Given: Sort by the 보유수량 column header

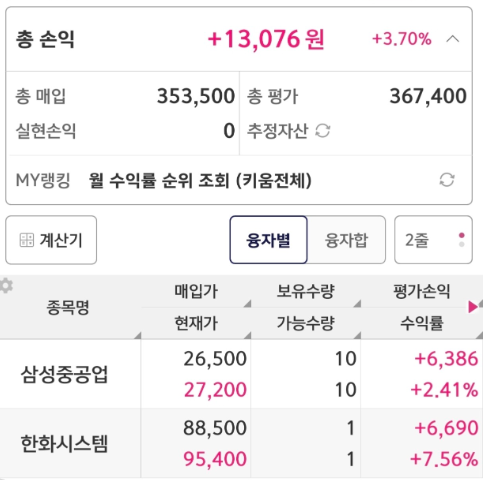Looking at the screenshot, I should pos(305,291).
